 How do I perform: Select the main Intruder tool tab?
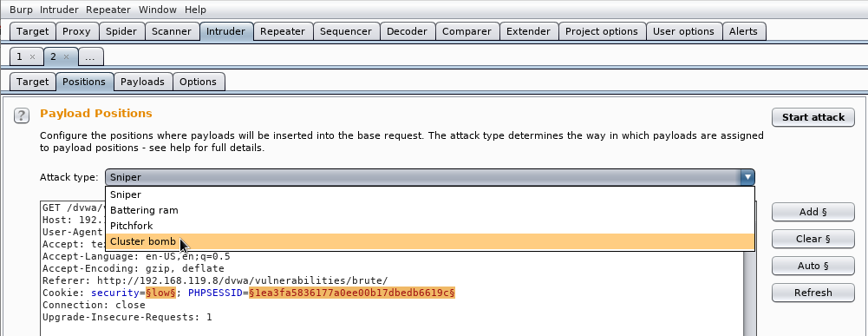(225, 31)
